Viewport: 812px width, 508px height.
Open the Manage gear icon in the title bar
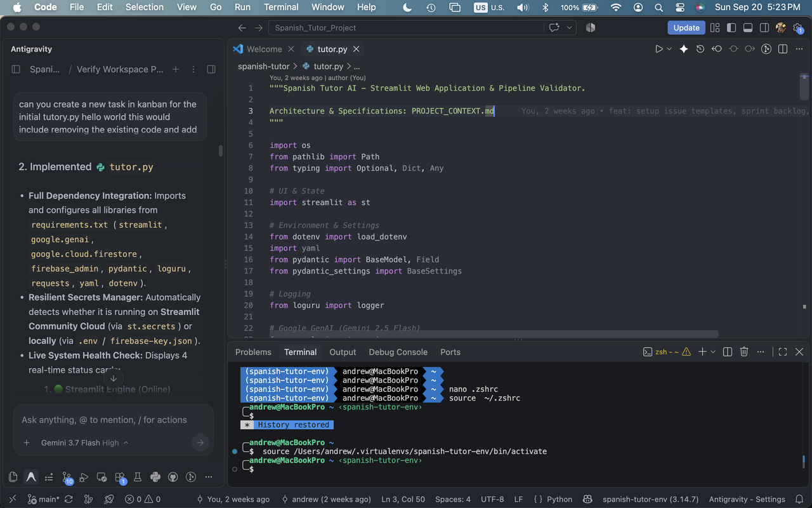click(x=798, y=28)
